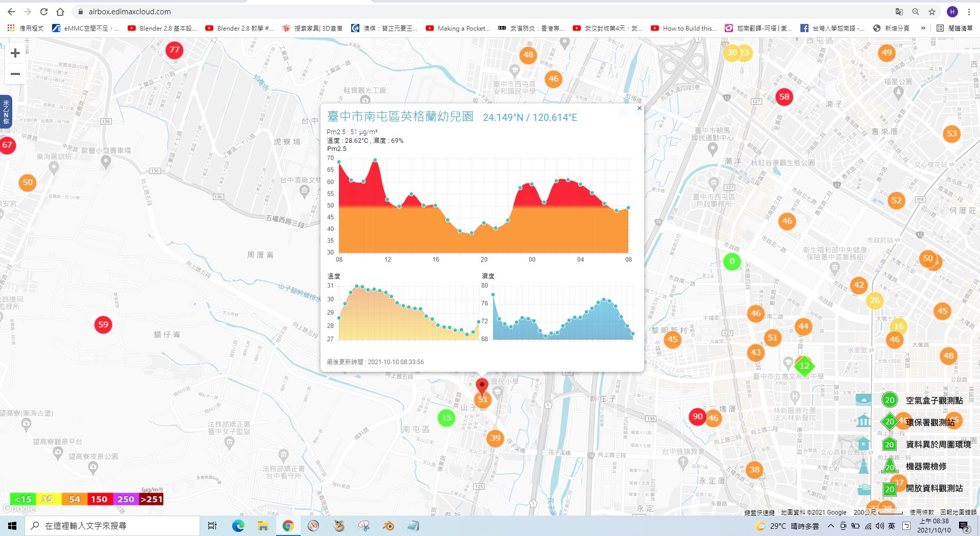The image size is (980, 536).
Task: Open the eMMC空間不足 bookmark
Action: click(x=86, y=28)
